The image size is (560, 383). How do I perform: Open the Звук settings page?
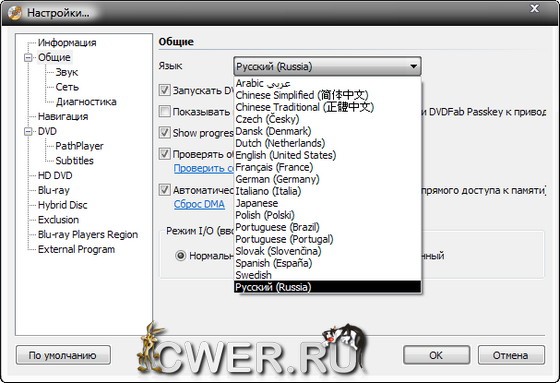click(x=66, y=72)
